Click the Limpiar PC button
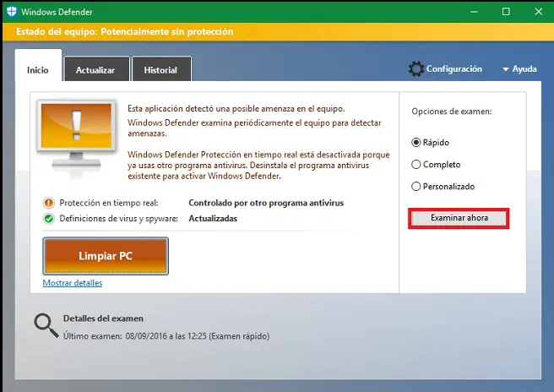This screenshot has height=392, width=554. tap(106, 256)
